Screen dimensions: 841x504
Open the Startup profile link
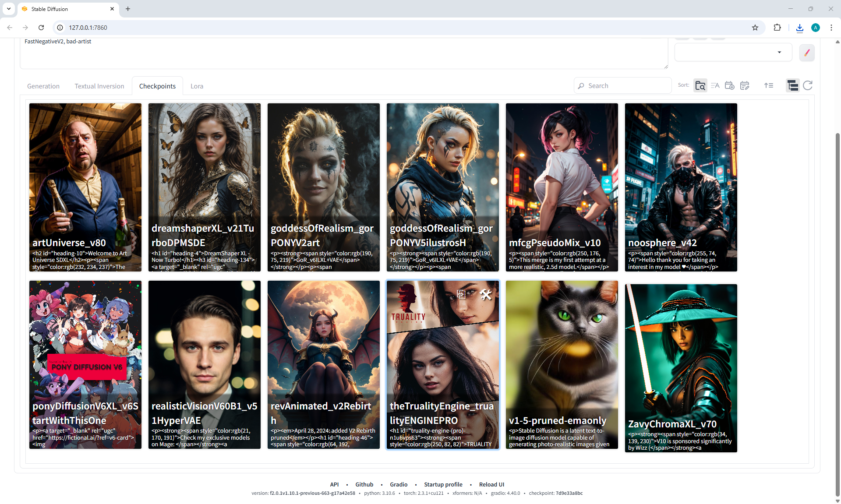click(443, 484)
